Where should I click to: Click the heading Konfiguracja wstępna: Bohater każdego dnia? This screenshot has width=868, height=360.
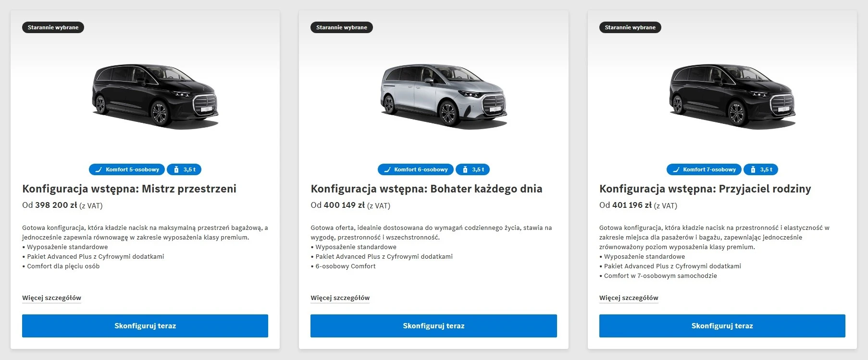click(x=426, y=189)
